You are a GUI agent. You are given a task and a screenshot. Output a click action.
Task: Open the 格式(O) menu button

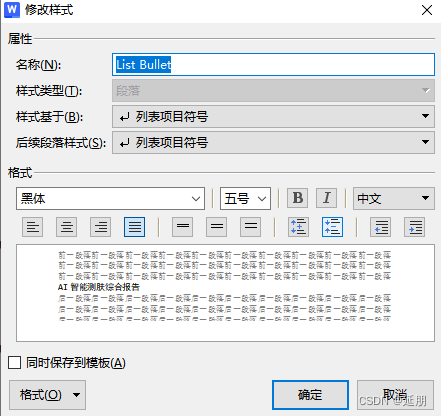click(47, 395)
